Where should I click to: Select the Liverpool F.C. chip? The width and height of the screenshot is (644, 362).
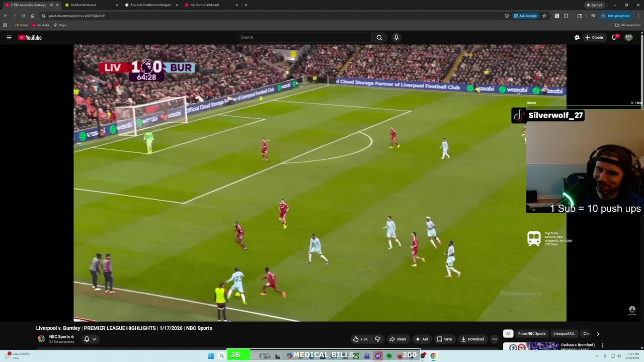(564, 334)
